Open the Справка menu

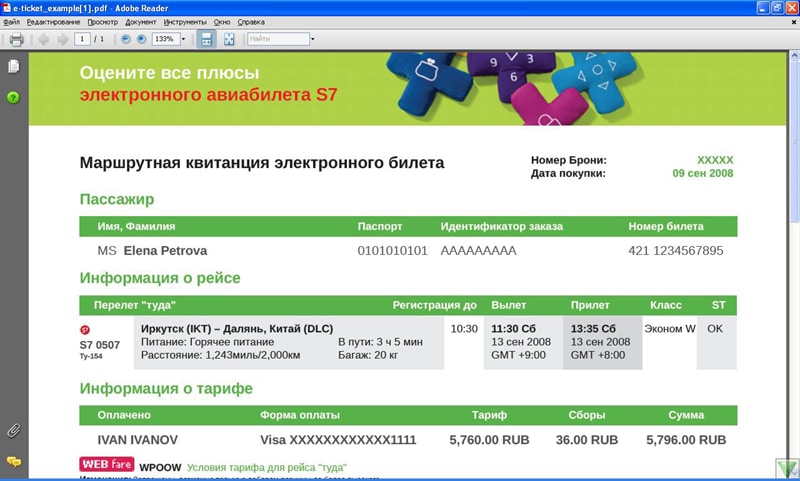coord(251,22)
